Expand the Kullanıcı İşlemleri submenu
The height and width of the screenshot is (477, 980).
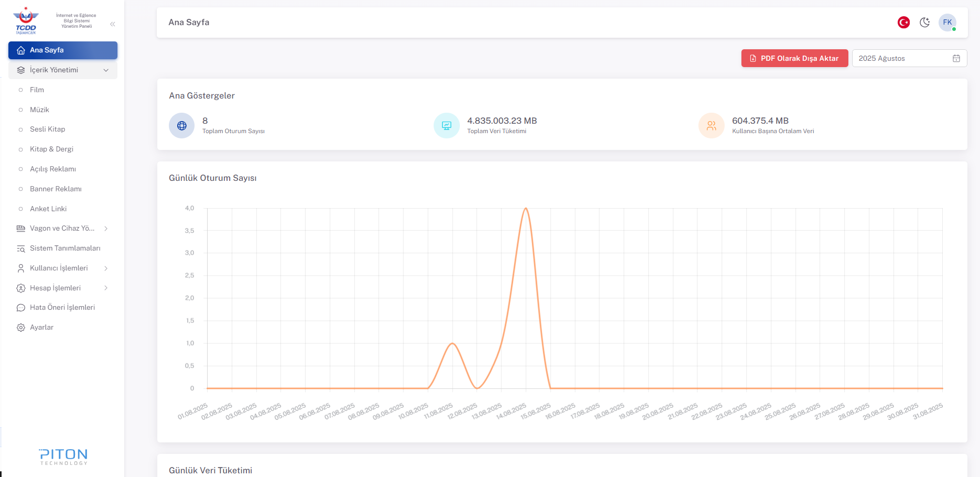pos(106,268)
